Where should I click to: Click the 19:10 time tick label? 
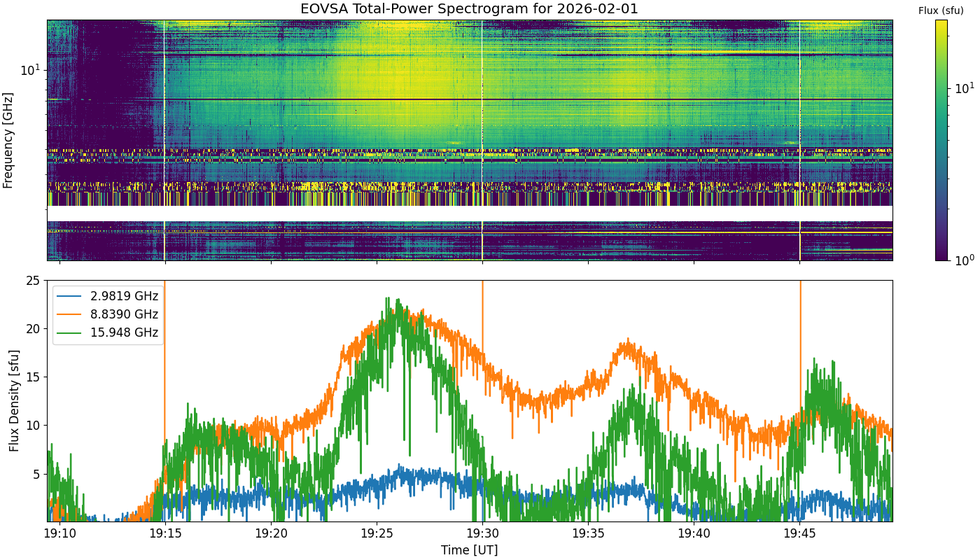coord(59,534)
